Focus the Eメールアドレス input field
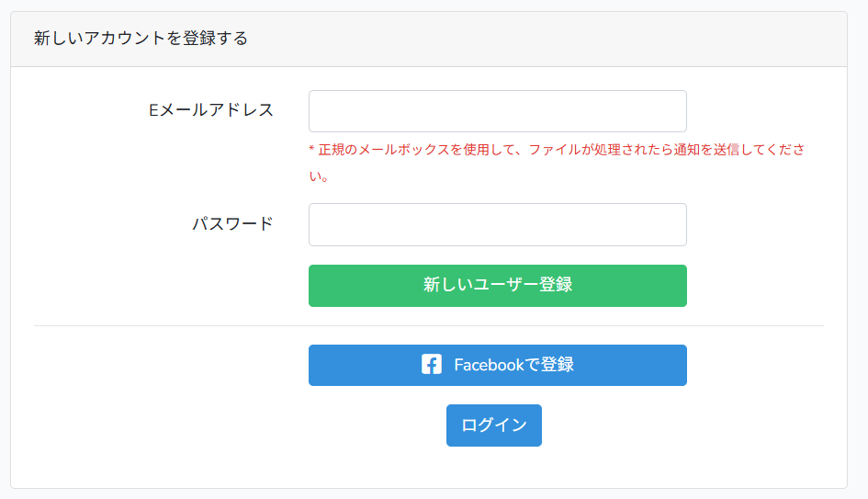The width and height of the screenshot is (868, 499). (x=497, y=111)
